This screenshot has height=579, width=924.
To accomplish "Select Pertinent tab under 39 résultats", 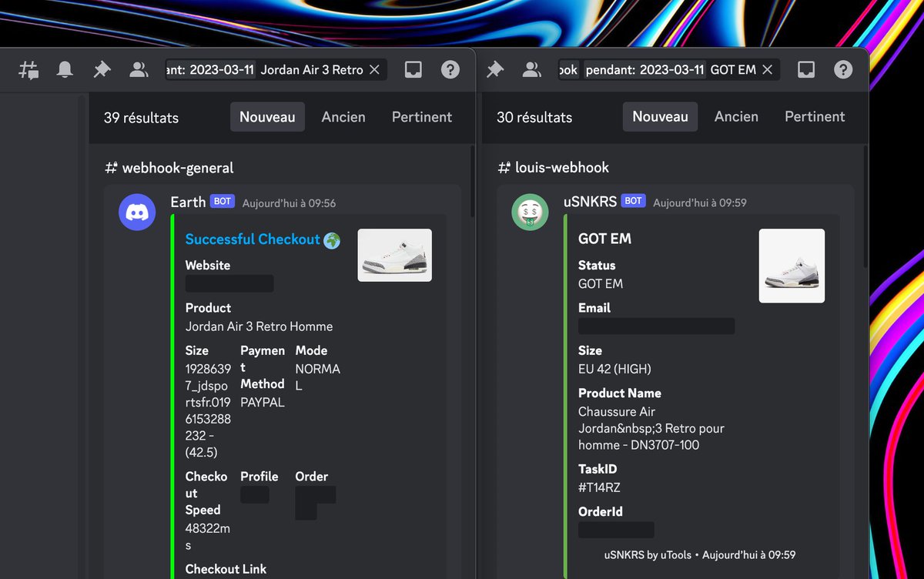I will coord(422,117).
